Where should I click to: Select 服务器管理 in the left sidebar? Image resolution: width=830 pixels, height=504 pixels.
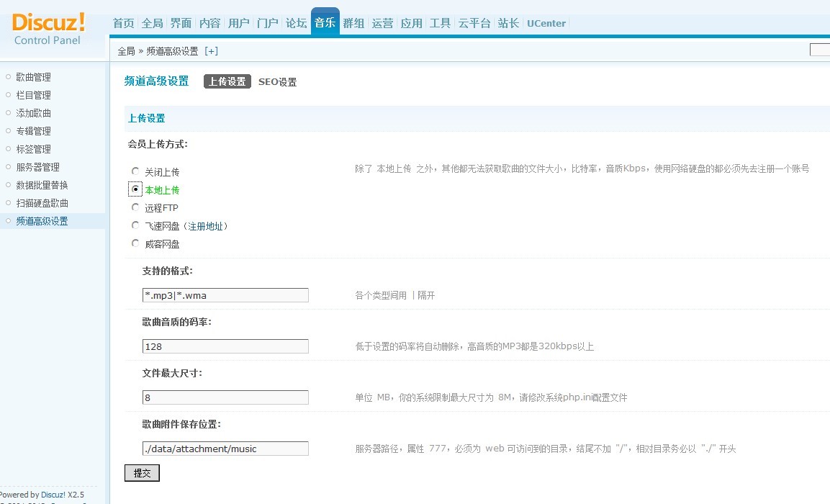click(x=37, y=167)
